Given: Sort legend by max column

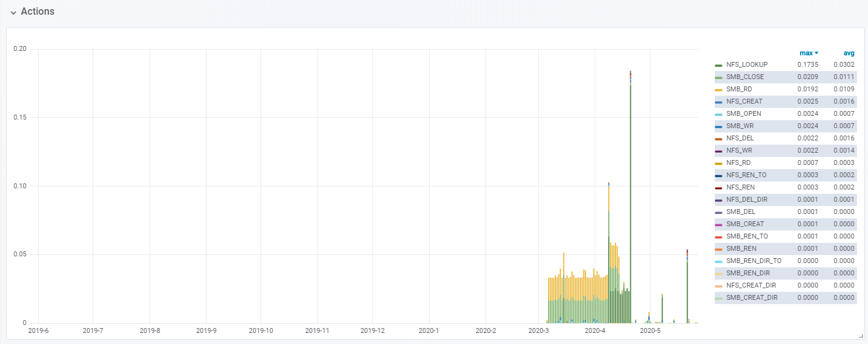Looking at the screenshot, I should [x=809, y=53].
